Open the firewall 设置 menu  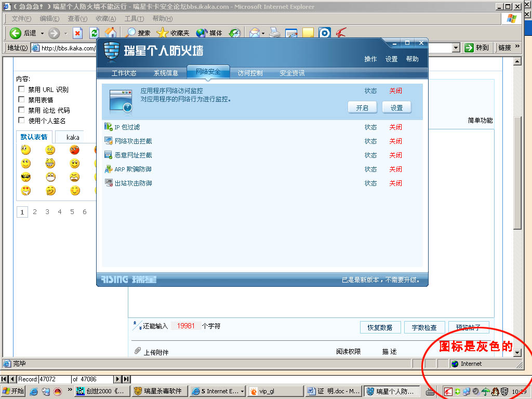(x=391, y=59)
